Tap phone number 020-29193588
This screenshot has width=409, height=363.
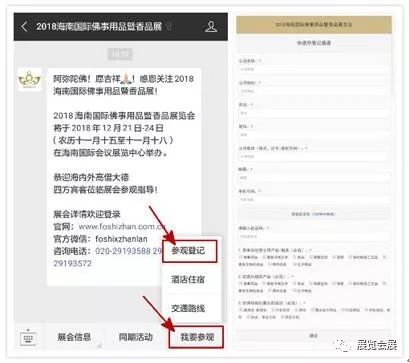click(123, 251)
